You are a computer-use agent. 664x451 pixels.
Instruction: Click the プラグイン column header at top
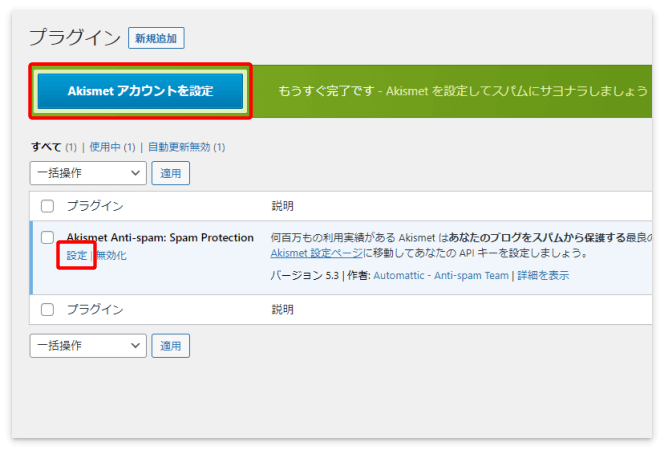tap(95, 206)
